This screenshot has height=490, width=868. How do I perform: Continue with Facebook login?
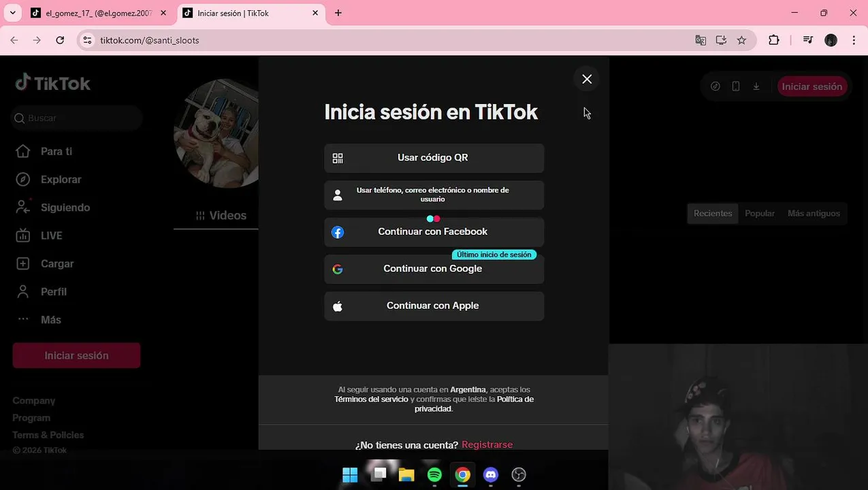click(x=434, y=232)
